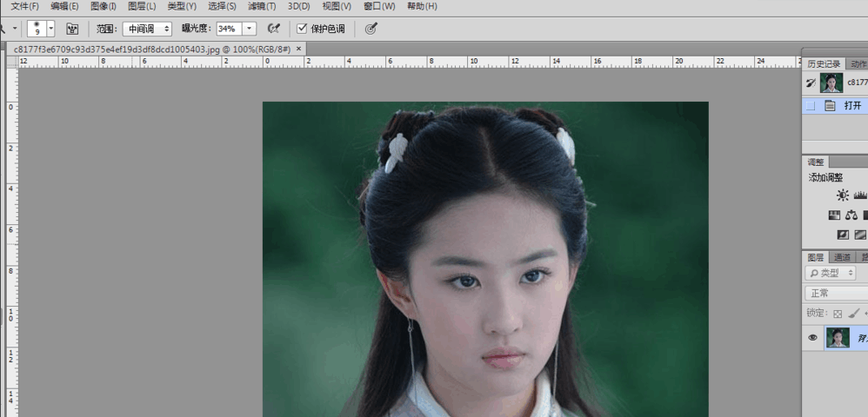The height and width of the screenshot is (417, 868).
Task: Select the background layer thumbnail
Action: 838,337
